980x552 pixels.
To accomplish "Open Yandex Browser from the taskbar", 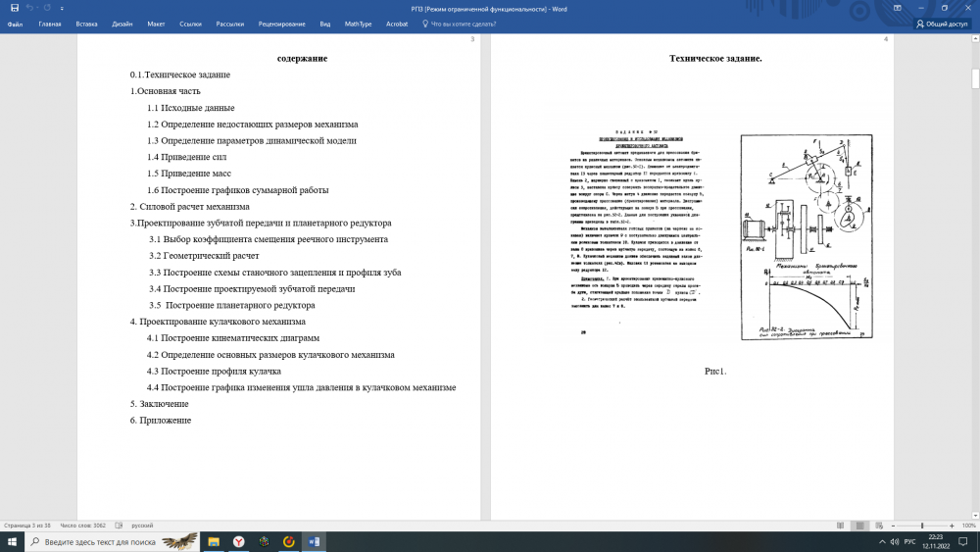I will (x=239, y=541).
